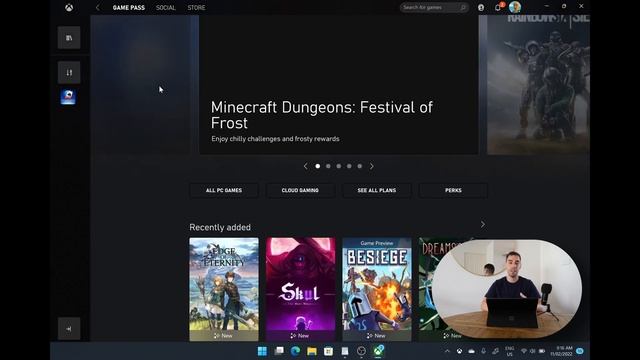640x360 pixels.
Task: Click the Xbox app taskbar icon
Action: pos(378,351)
